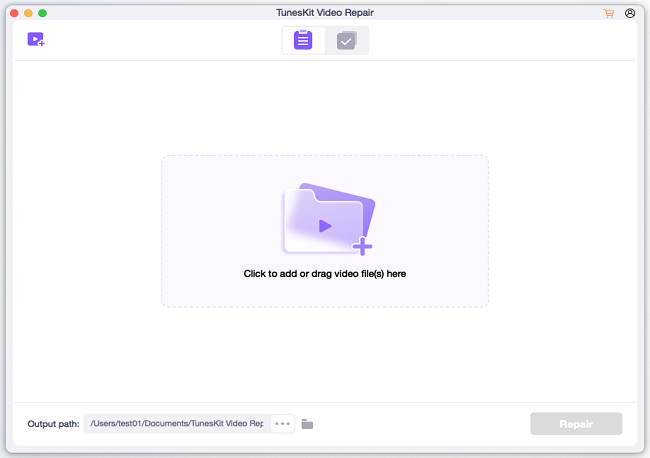The height and width of the screenshot is (458, 650).
Task: Click the folder plus icon to add videos
Action: pyautogui.click(x=329, y=219)
